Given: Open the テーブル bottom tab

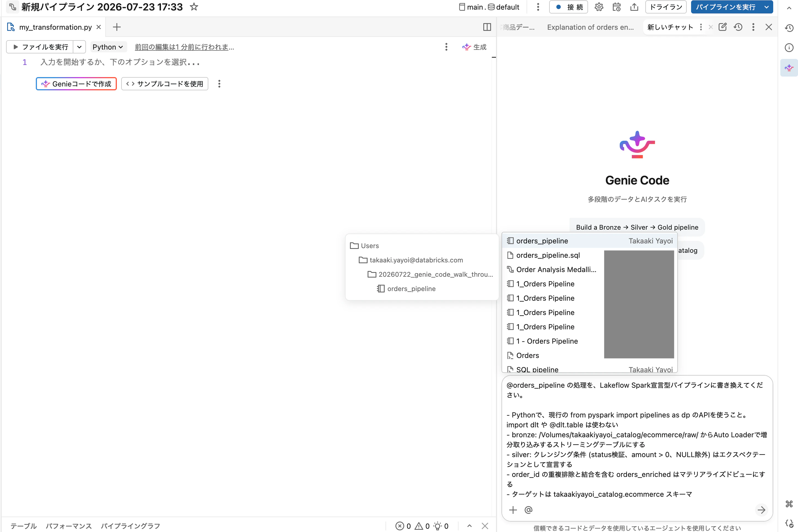Looking at the screenshot, I should [x=23, y=526].
